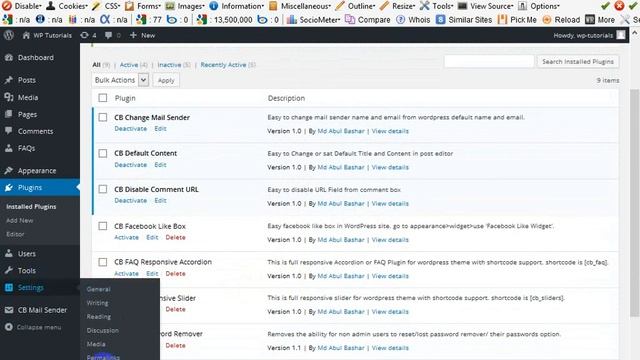Click the Apply button
640x360 pixels.
click(x=166, y=80)
